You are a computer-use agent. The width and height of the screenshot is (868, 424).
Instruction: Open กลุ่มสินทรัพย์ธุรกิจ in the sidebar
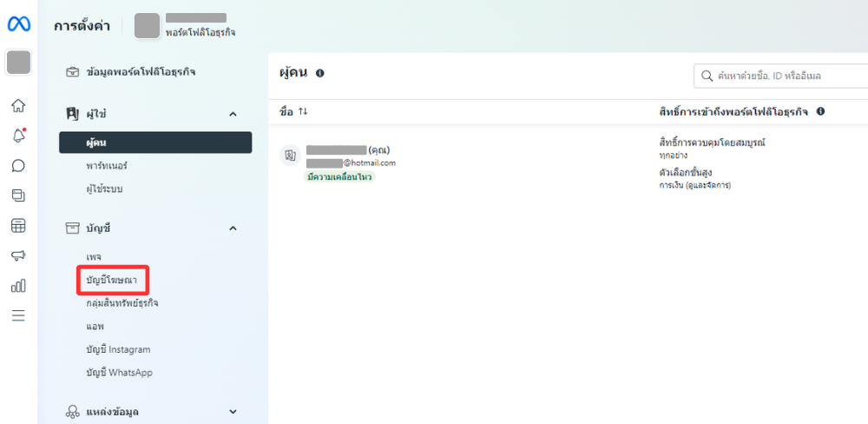point(123,303)
